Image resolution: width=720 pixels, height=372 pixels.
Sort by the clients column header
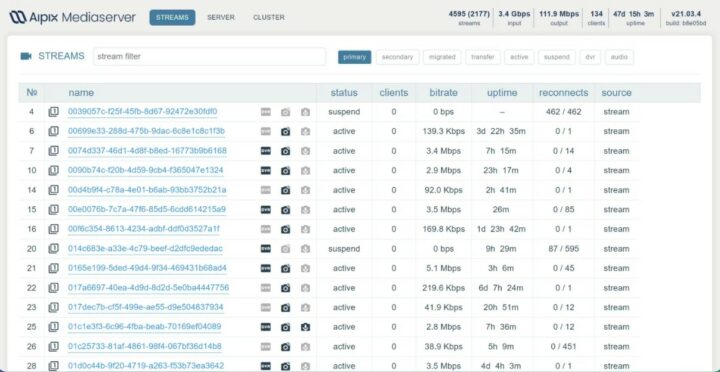(x=394, y=93)
